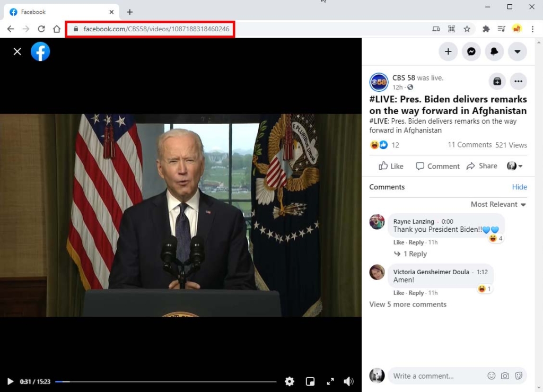Viewport: 543px width, 392px height.
Task: Toggle fullscreen playback
Action: click(330, 381)
